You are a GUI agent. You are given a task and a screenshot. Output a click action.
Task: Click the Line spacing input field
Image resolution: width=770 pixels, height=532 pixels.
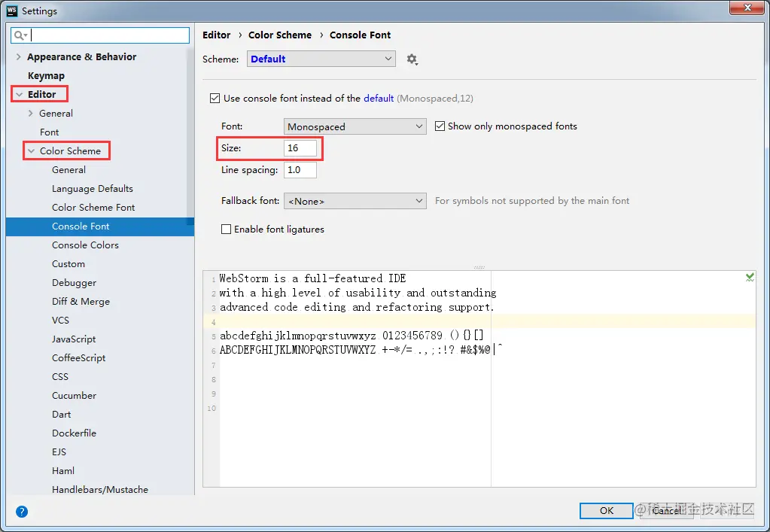(300, 170)
